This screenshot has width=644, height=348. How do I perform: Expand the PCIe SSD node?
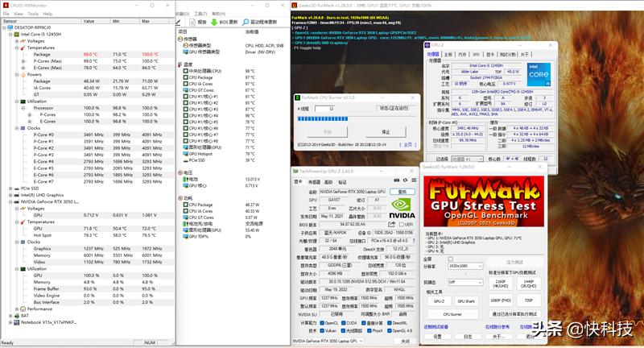click(x=10, y=188)
